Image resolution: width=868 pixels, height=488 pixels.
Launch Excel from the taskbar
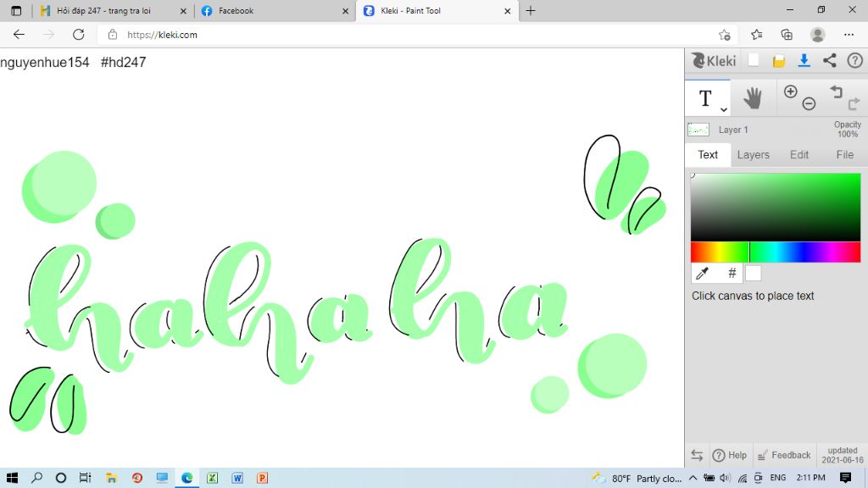click(212, 478)
